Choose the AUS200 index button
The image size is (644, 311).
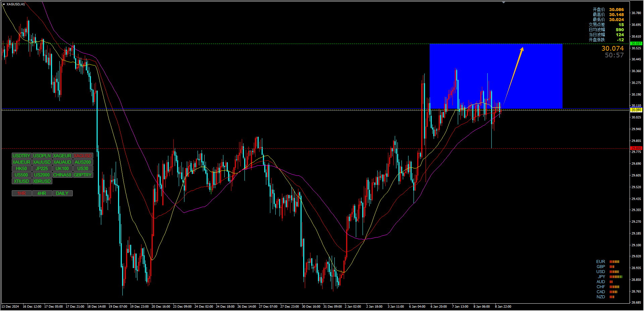tap(83, 162)
